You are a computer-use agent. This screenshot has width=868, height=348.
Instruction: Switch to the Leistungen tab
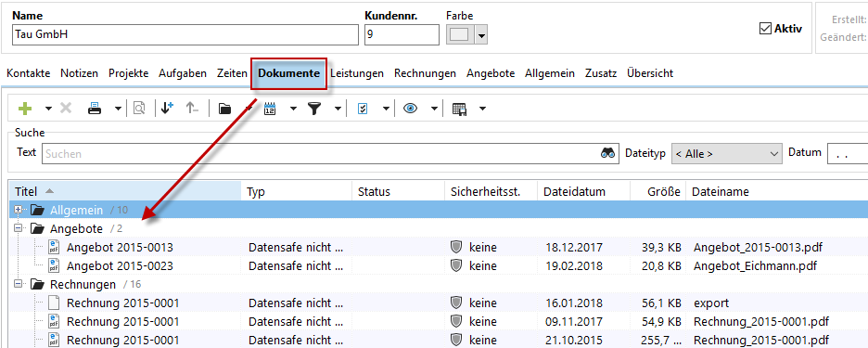pos(357,73)
